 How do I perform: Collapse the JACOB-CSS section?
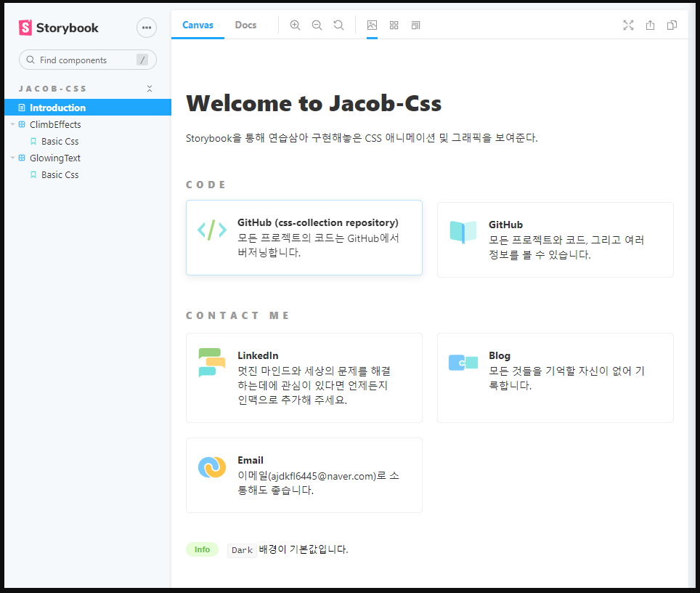point(150,89)
